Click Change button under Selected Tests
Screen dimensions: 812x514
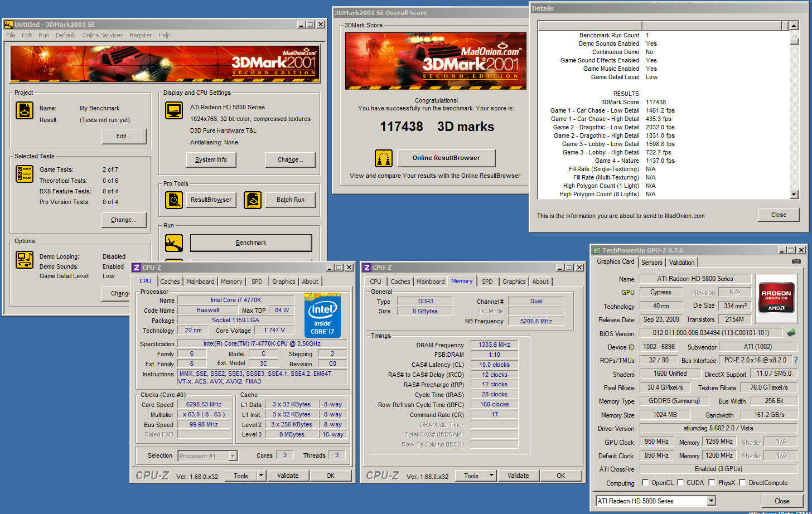click(x=124, y=220)
